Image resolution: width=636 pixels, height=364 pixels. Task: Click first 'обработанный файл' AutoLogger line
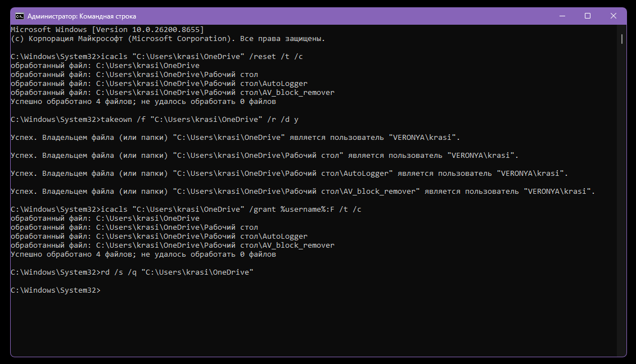[x=159, y=84]
